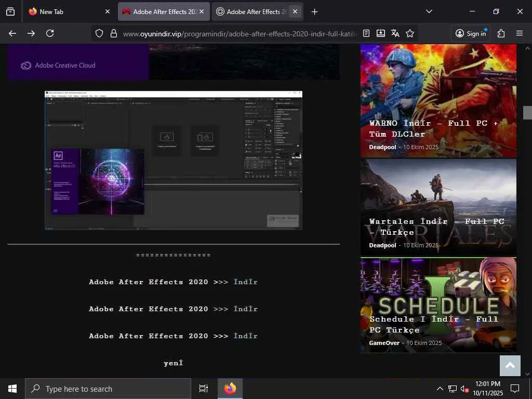
Task: Open the Action Center notifications icon
Action: (x=515, y=389)
